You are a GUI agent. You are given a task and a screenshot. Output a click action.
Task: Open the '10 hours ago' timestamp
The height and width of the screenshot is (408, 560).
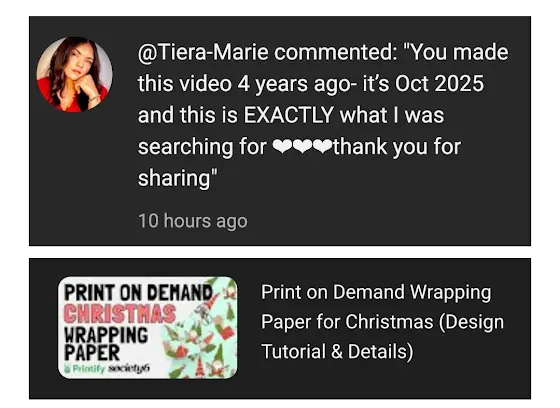coord(192,221)
